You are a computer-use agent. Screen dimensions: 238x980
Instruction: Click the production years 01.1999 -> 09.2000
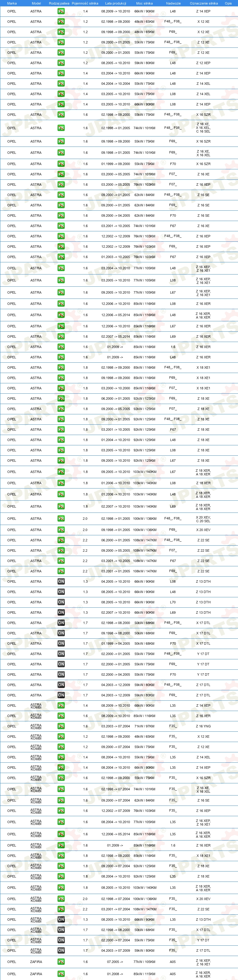tap(115, 164)
